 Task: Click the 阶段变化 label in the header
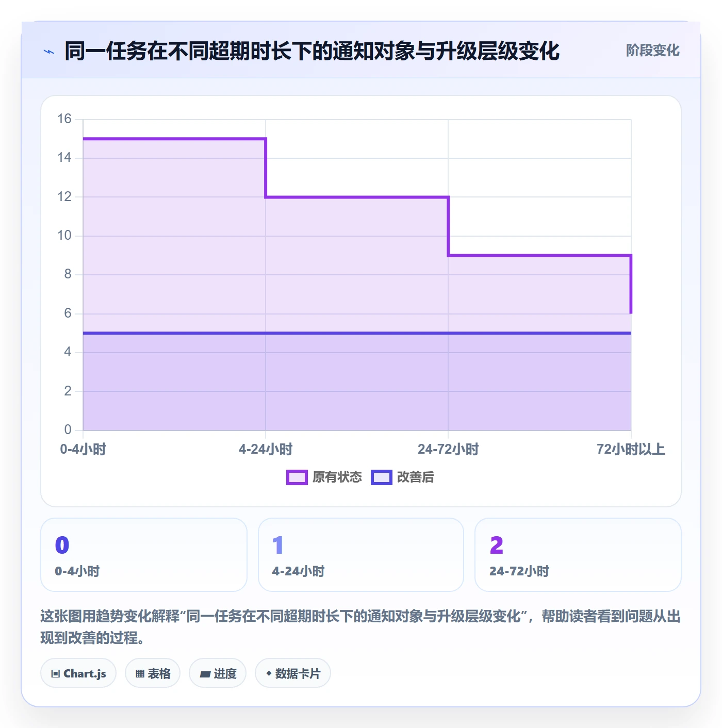click(652, 51)
